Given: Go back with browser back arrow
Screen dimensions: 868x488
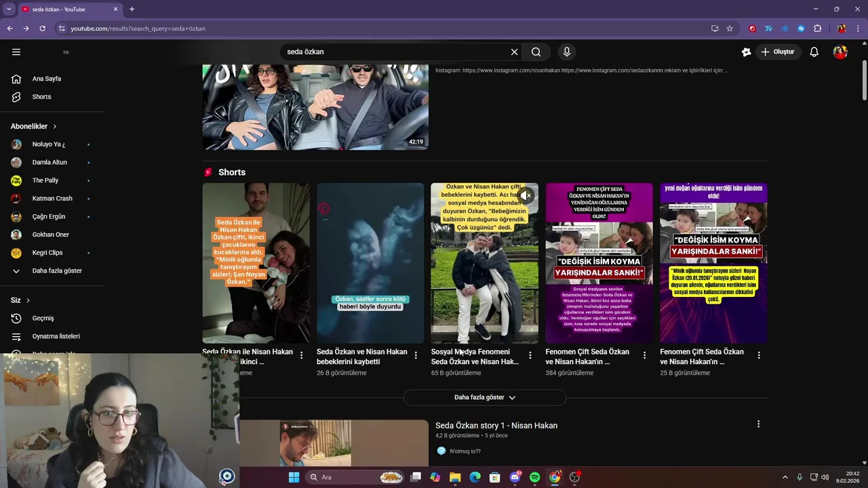Looking at the screenshot, I should click(9, 28).
